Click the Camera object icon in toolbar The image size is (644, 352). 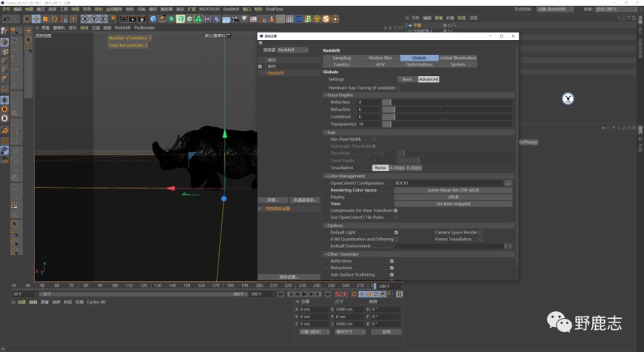tap(235, 19)
